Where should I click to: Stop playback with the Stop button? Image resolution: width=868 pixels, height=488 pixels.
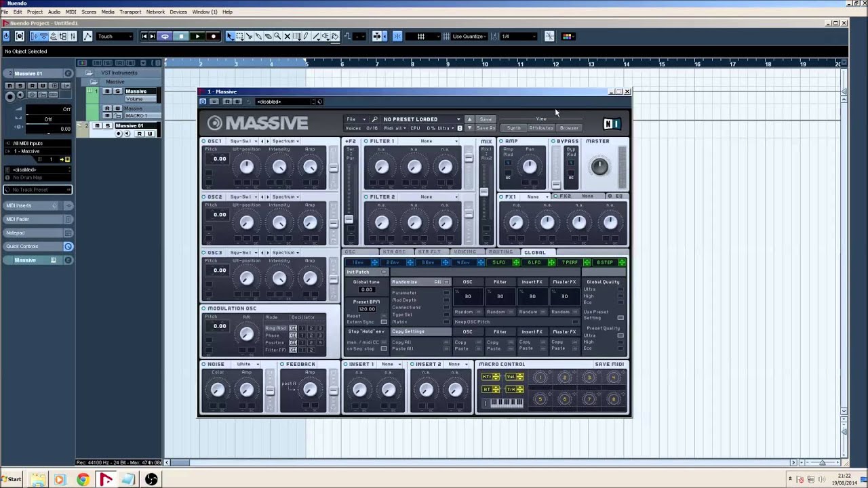[181, 37]
